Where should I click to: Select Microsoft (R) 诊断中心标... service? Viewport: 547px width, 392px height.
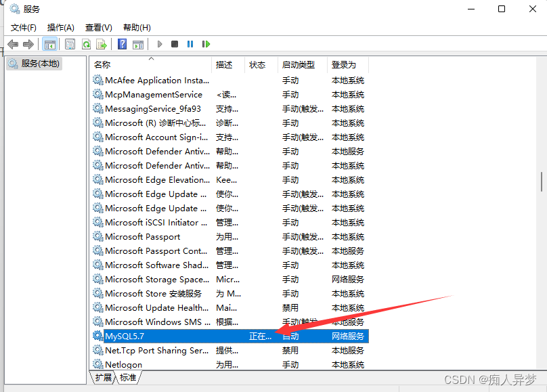230,123
